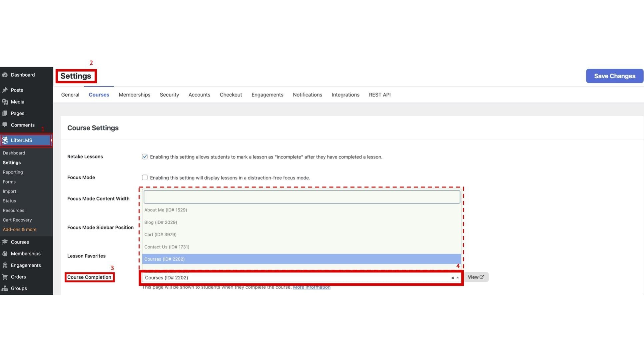The width and height of the screenshot is (644, 362).
Task: Click the Media icon in sidebar
Action: click(x=5, y=102)
